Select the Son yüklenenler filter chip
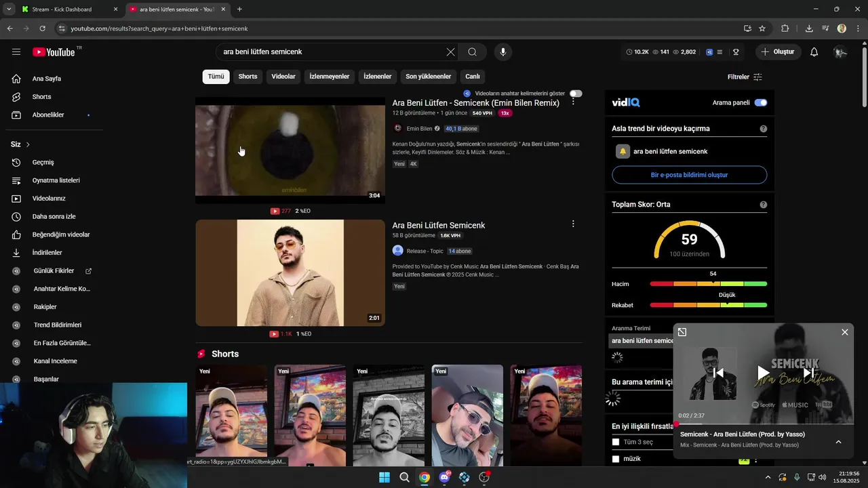Screen dimensions: 868x488 pyautogui.click(x=429, y=77)
